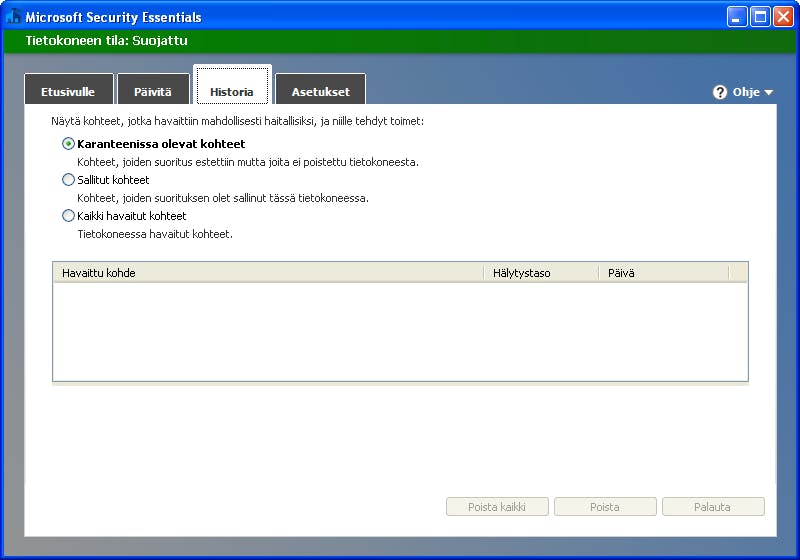Sort by Havaittu kohde column header
This screenshot has height=560, width=800.
268,273
